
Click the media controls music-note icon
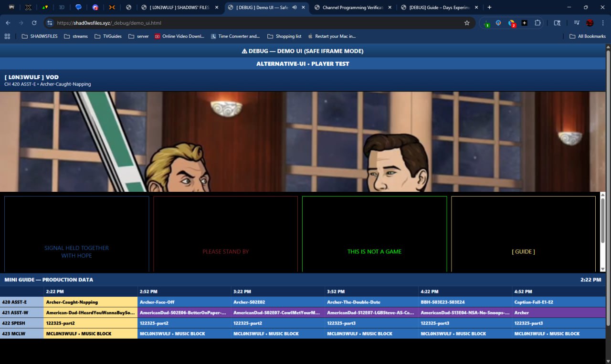click(x=577, y=23)
